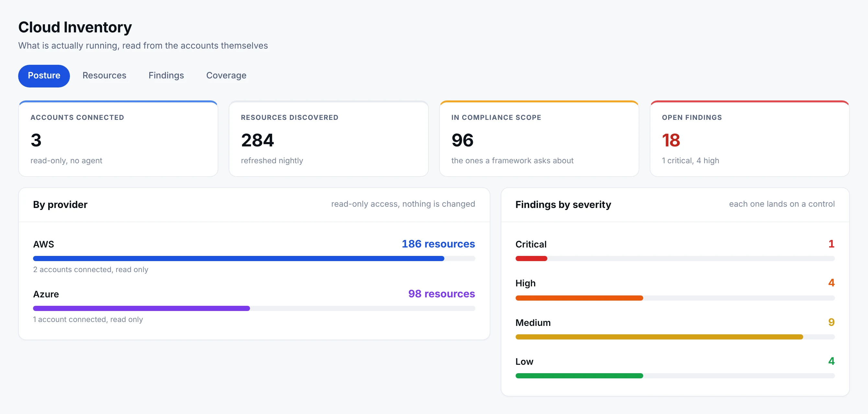Viewport: 868px width, 414px height.
Task: Click the Low severity bar
Action: (x=675, y=376)
